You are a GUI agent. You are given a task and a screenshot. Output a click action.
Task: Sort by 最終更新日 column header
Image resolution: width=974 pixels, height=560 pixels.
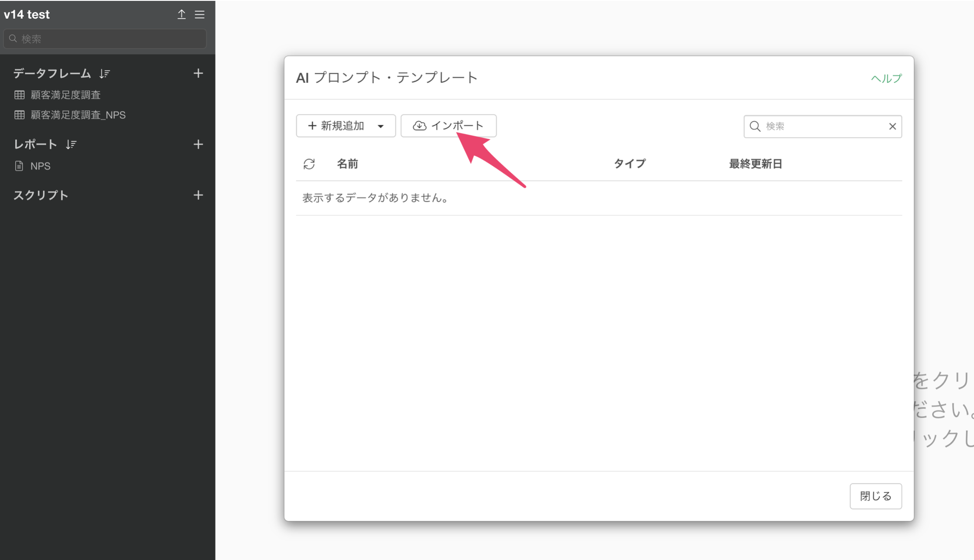click(x=755, y=164)
